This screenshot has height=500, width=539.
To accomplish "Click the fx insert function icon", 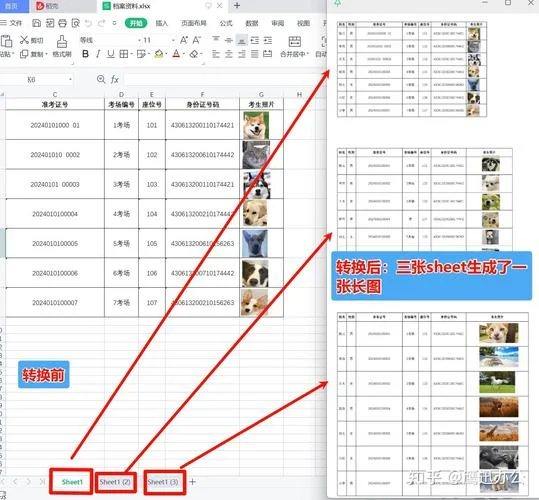I will coord(114,80).
